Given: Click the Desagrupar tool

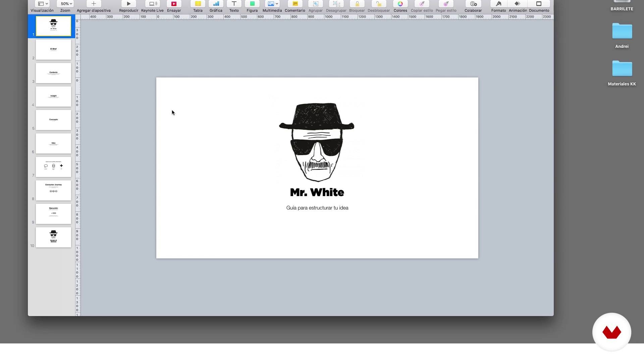Looking at the screenshot, I should [x=336, y=4].
